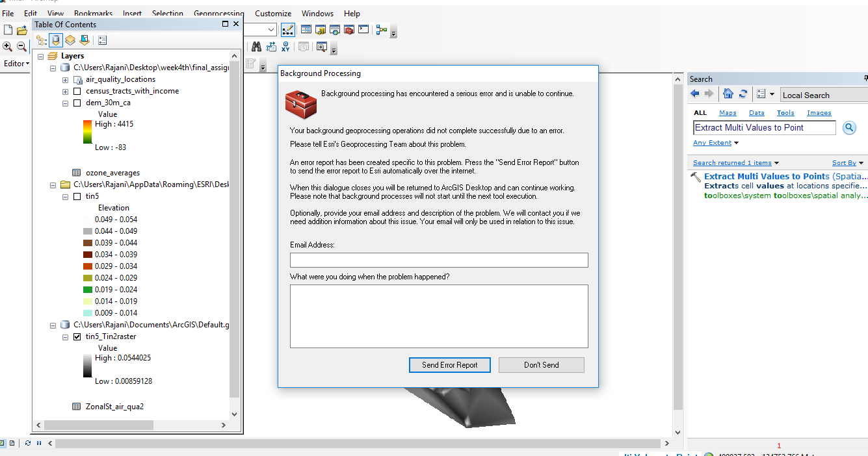Switch TOC to List By Selection
This screenshot has height=456, width=868.
click(x=84, y=40)
